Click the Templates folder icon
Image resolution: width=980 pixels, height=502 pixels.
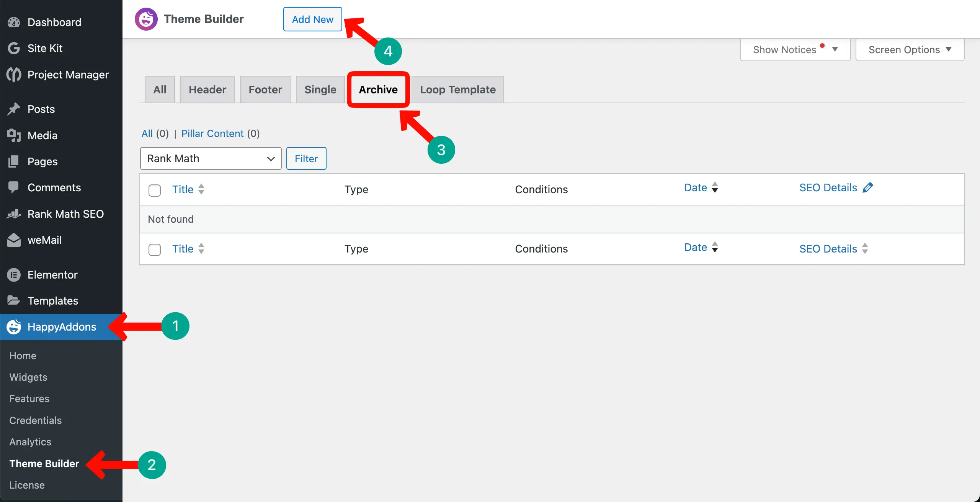[14, 300]
